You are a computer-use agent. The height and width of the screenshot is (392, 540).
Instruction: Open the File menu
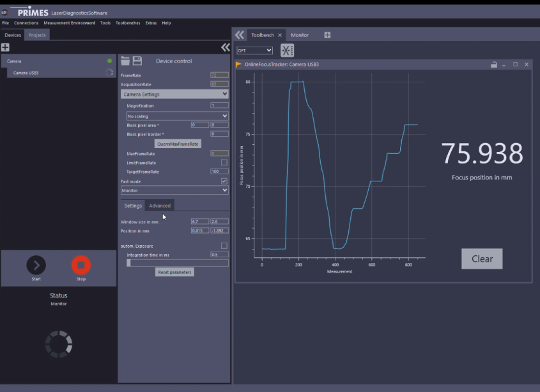click(6, 23)
